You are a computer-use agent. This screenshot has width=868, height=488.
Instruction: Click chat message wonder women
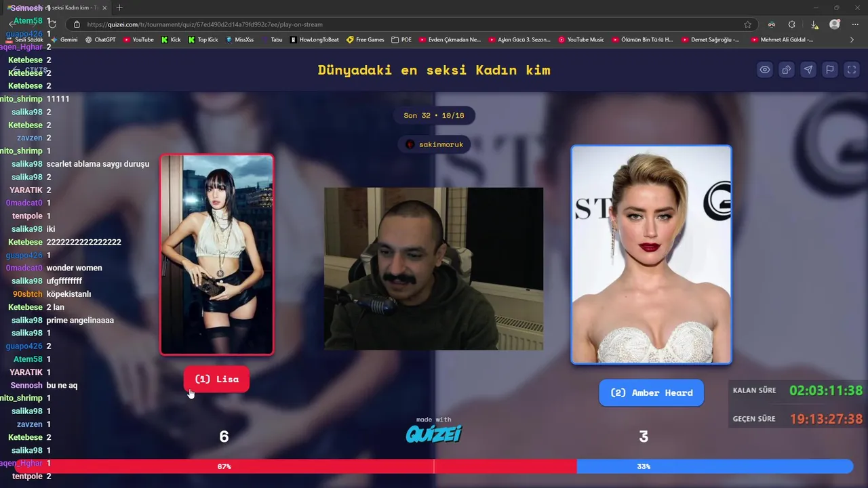pyautogui.click(x=75, y=268)
